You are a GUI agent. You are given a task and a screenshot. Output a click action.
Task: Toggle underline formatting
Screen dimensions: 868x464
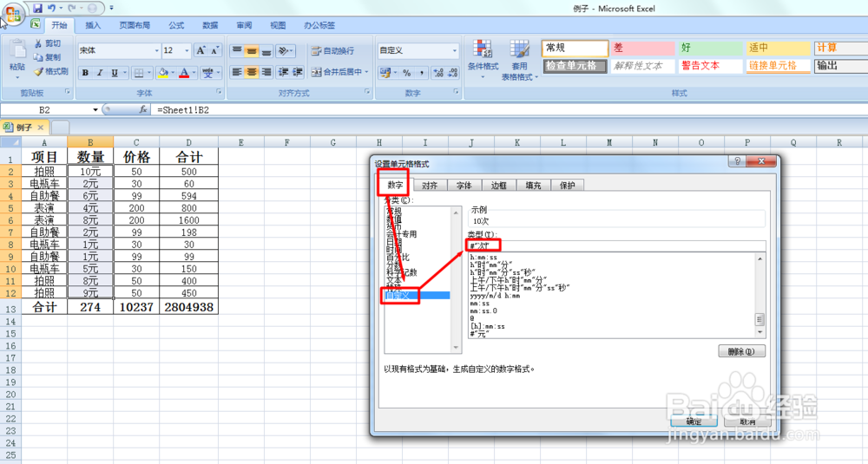coord(115,73)
